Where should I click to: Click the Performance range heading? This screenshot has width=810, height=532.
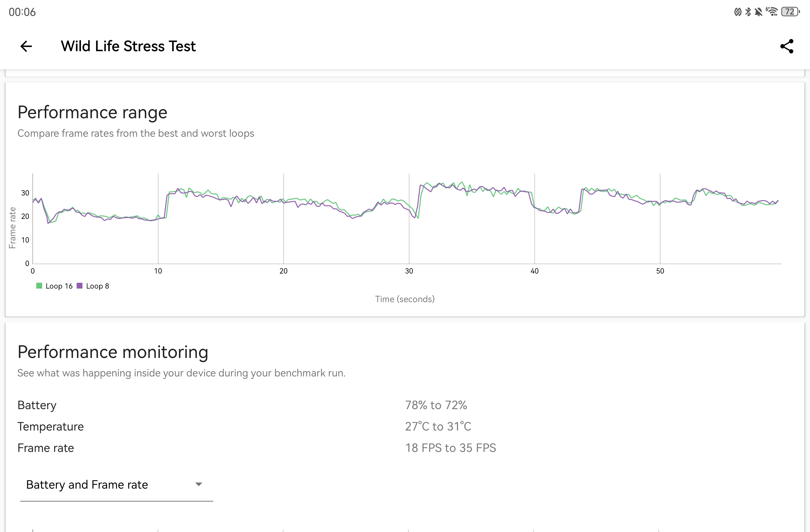92,112
